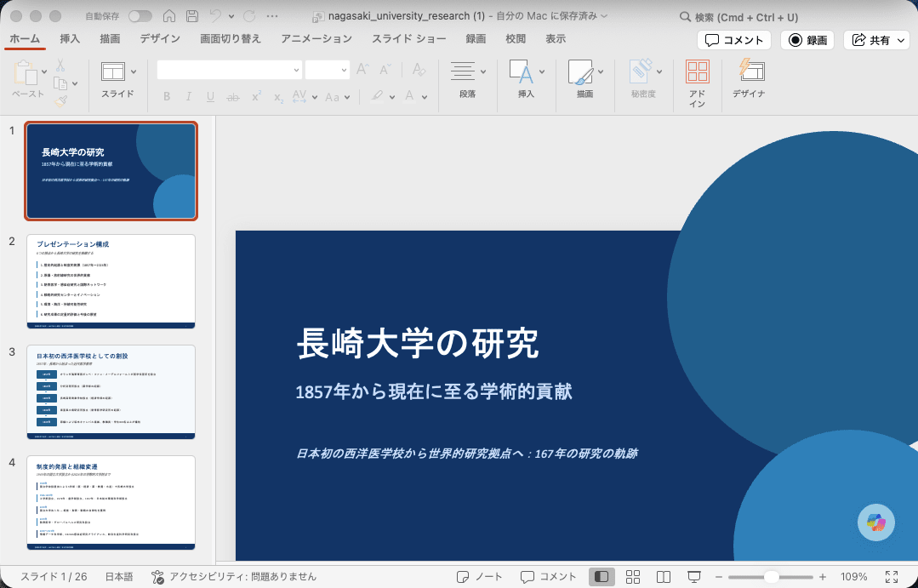Click the Clear formatting icon

click(419, 70)
